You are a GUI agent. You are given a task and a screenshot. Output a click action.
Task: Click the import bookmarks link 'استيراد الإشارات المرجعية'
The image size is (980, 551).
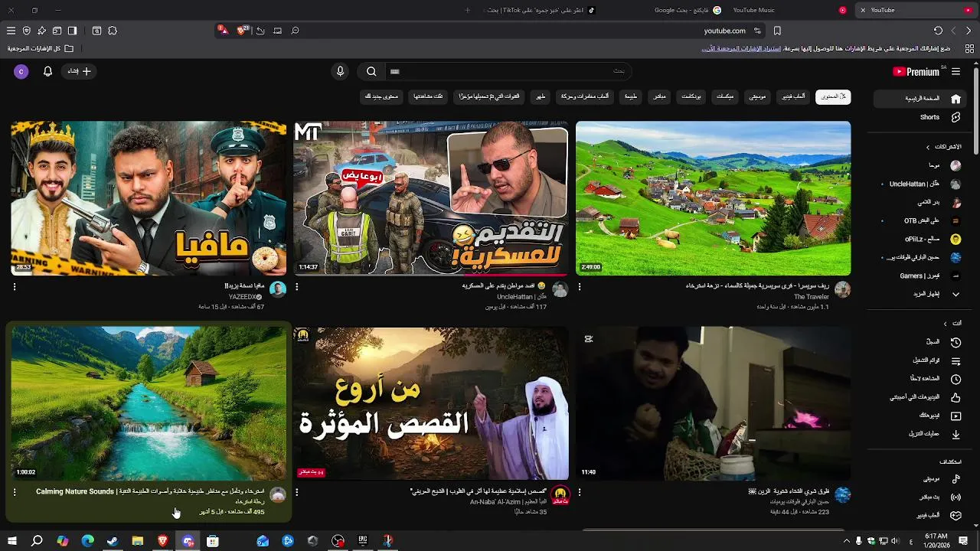(x=740, y=48)
